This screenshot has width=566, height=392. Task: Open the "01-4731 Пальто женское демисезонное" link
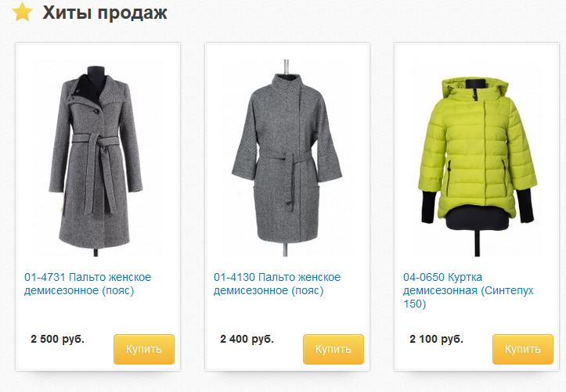[88, 284]
